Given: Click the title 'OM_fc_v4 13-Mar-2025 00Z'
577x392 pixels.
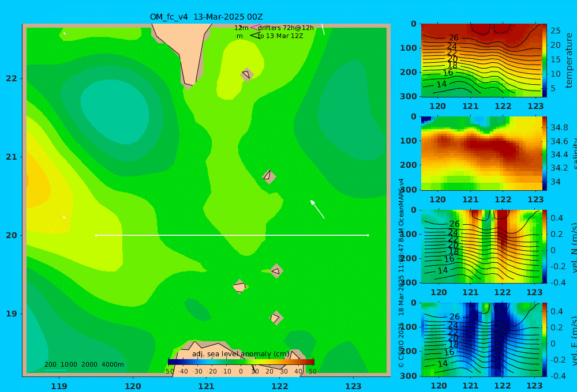Looking at the screenshot, I should click(206, 17).
